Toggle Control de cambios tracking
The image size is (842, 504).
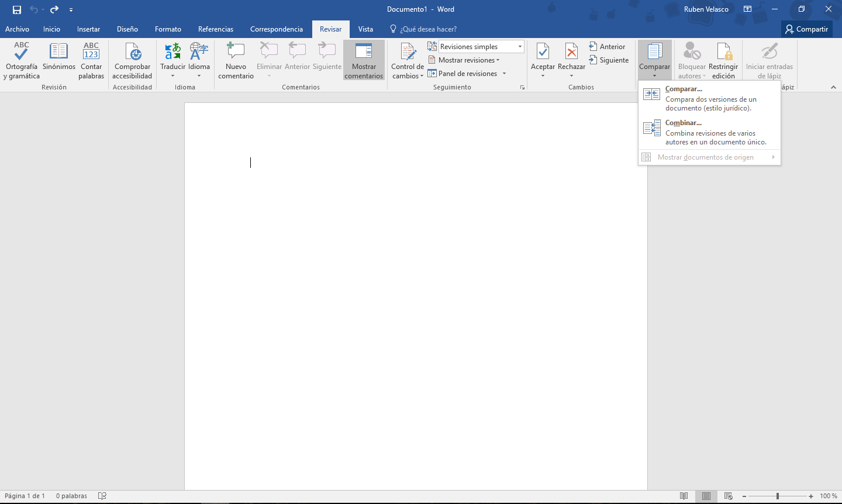click(x=408, y=53)
